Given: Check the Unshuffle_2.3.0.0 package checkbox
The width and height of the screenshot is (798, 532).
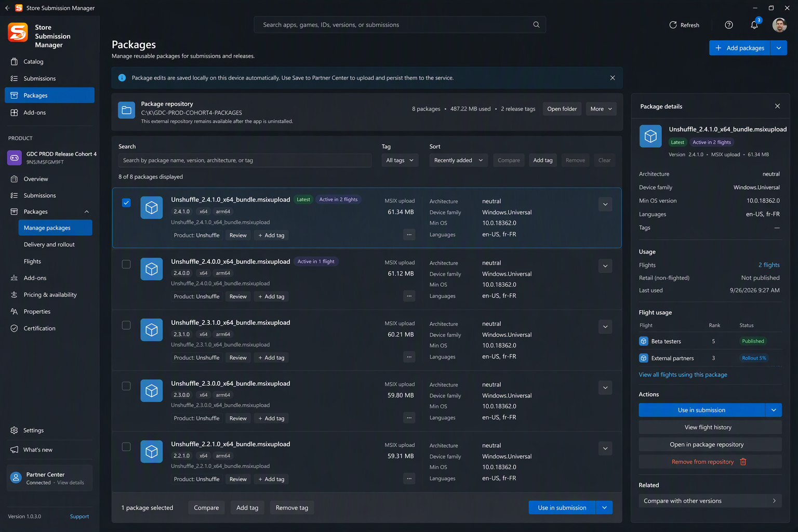Looking at the screenshot, I should [126, 386].
